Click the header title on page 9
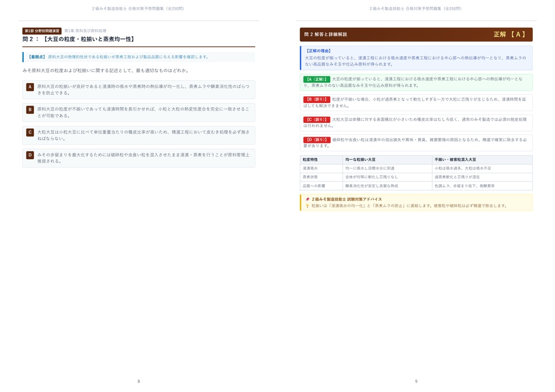The image size is (555, 392). point(416,9)
